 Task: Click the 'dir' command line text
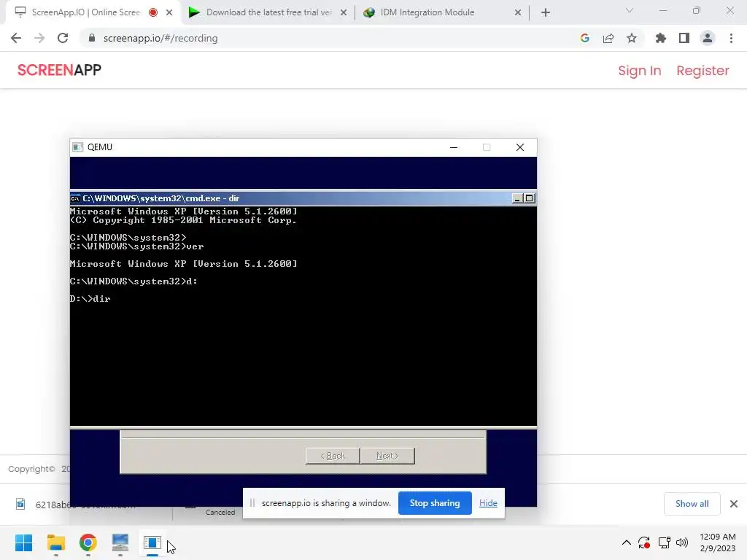(101, 298)
